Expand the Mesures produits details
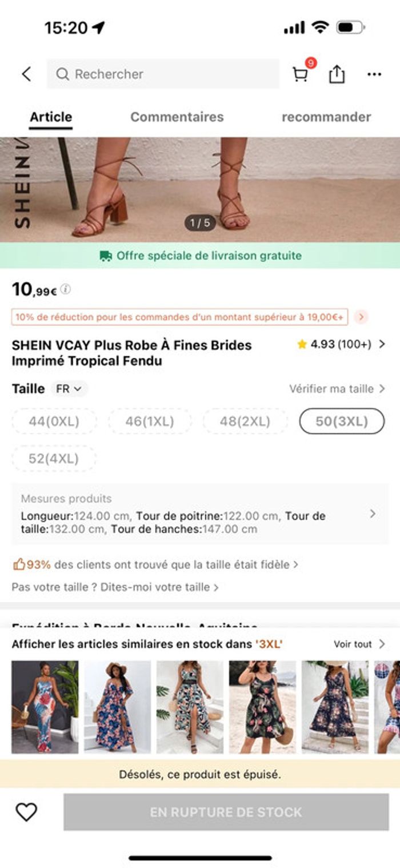 (x=373, y=514)
